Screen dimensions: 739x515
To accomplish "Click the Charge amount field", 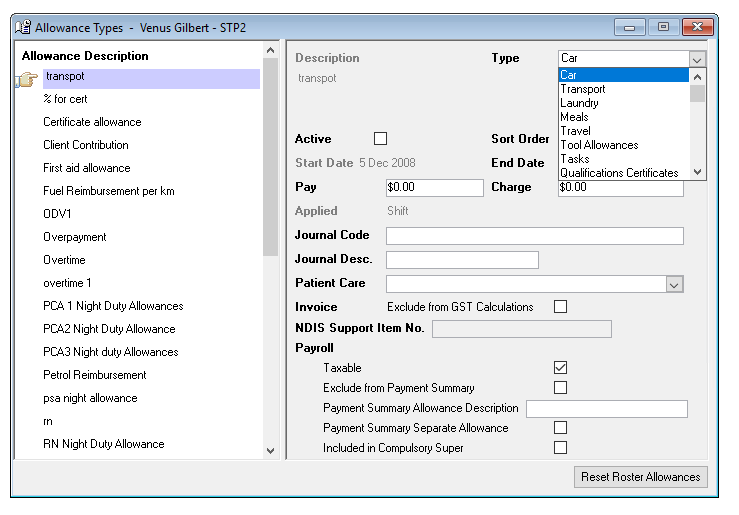I will [621, 188].
